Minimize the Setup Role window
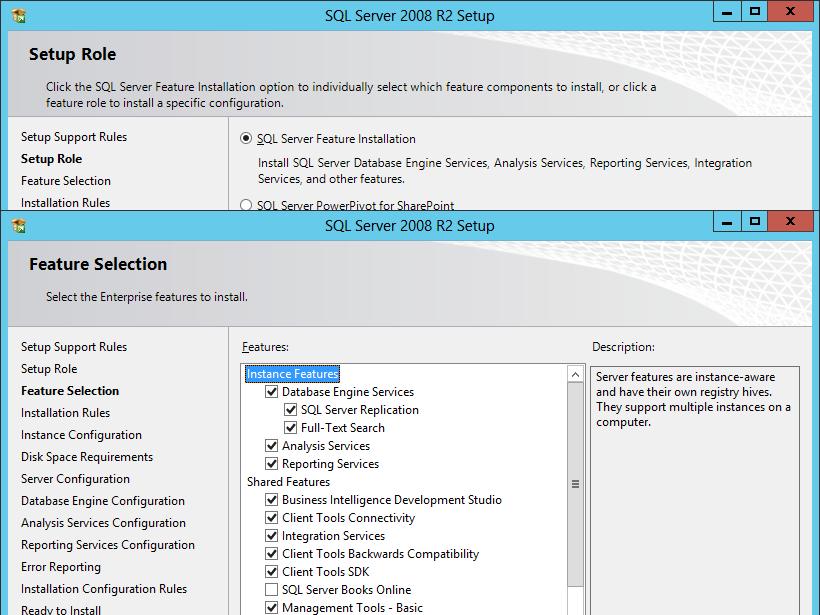The image size is (820, 615). pyautogui.click(x=727, y=12)
